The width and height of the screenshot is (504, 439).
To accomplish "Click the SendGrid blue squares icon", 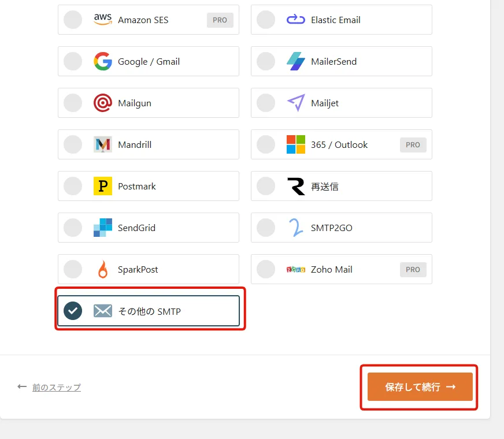I will [103, 228].
